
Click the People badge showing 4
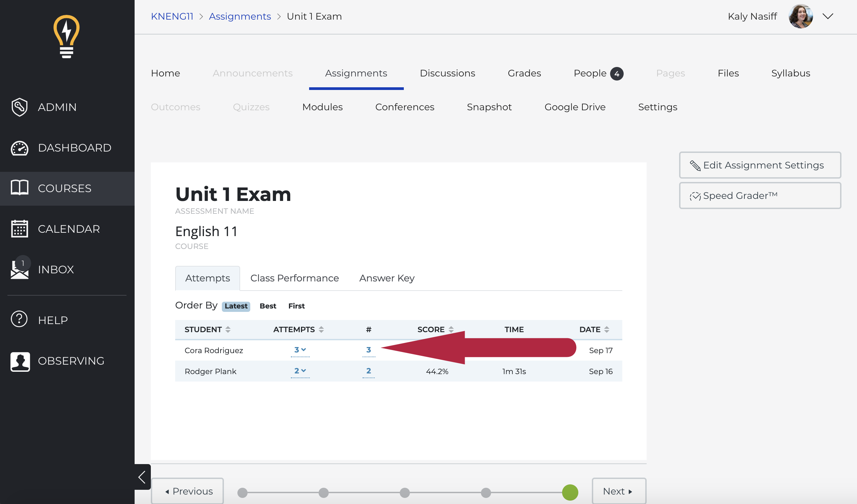point(617,73)
